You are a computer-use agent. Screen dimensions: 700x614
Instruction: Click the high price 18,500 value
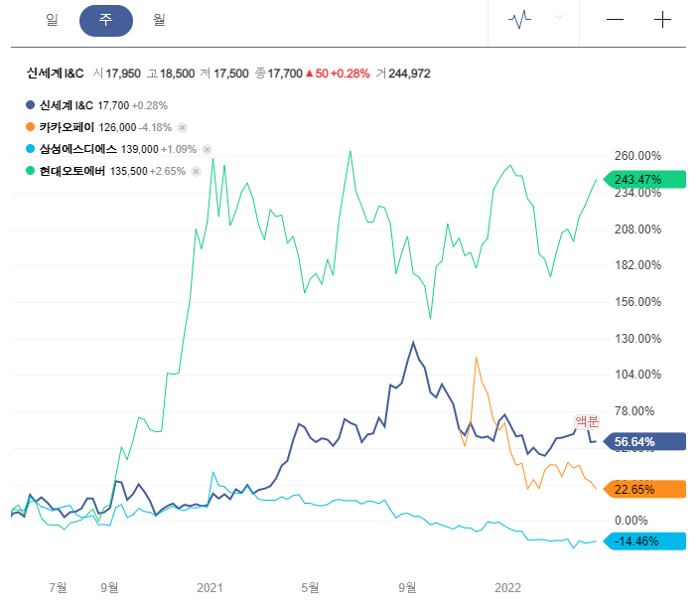[177, 74]
